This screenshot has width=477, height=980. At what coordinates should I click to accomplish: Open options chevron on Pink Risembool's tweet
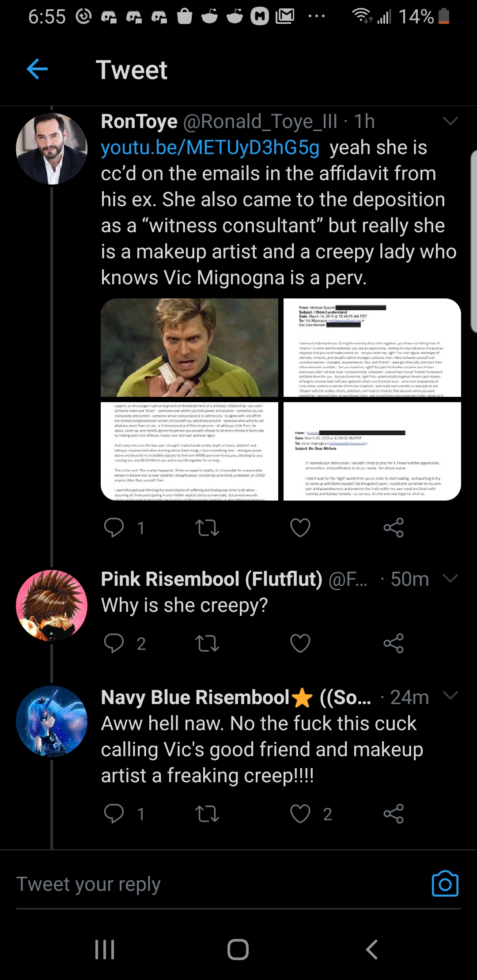coord(450,578)
